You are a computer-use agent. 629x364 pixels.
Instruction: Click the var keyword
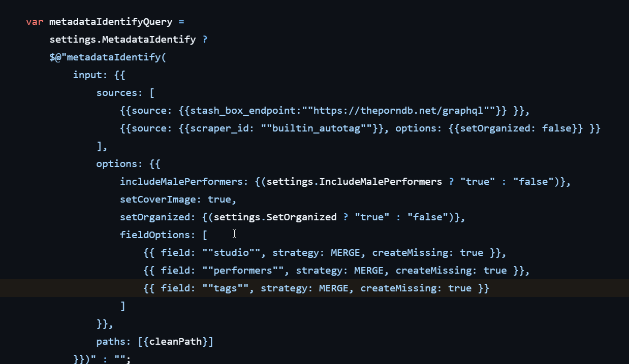click(x=35, y=22)
